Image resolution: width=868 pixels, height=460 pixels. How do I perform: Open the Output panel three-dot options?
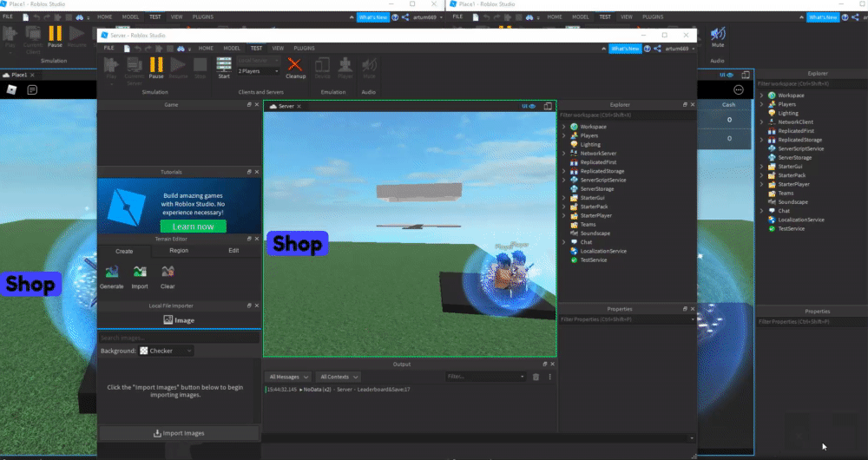point(549,377)
